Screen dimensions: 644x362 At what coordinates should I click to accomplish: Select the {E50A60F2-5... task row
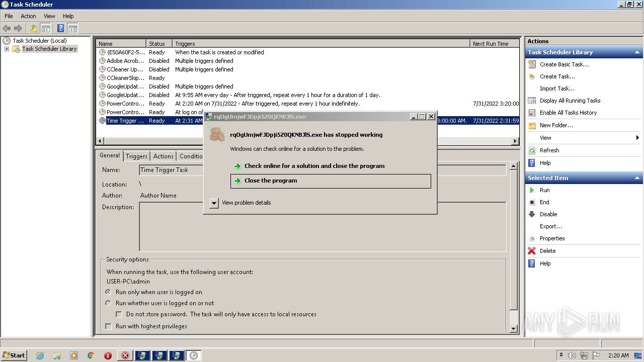[307, 52]
